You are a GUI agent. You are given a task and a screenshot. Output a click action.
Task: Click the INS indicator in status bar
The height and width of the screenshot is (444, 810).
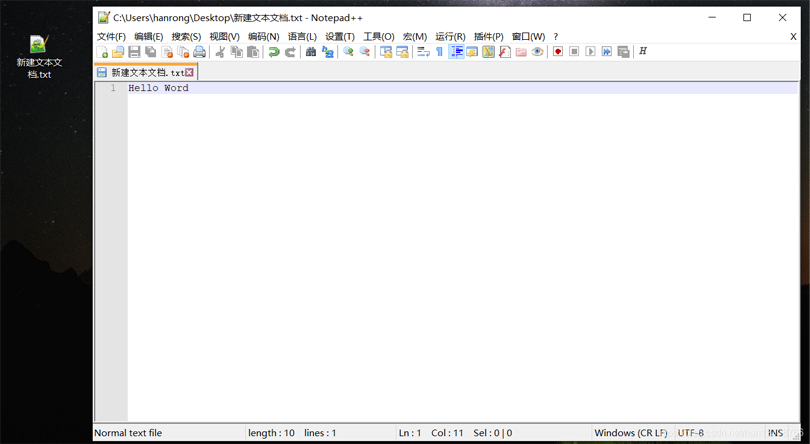tap(775, 433)
